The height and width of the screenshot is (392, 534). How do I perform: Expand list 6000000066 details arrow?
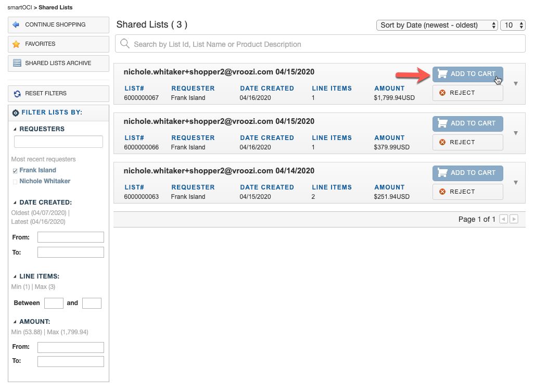point(516,133)
